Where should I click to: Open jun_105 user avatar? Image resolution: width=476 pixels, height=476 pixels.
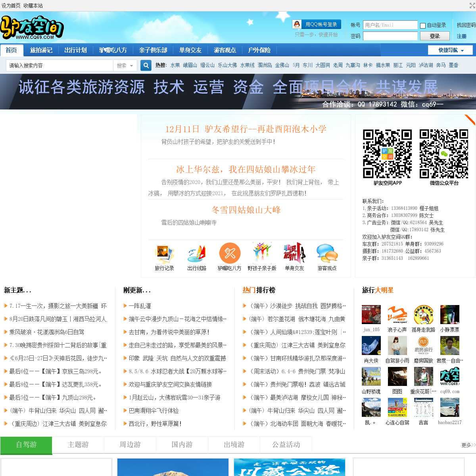[371, 315]
